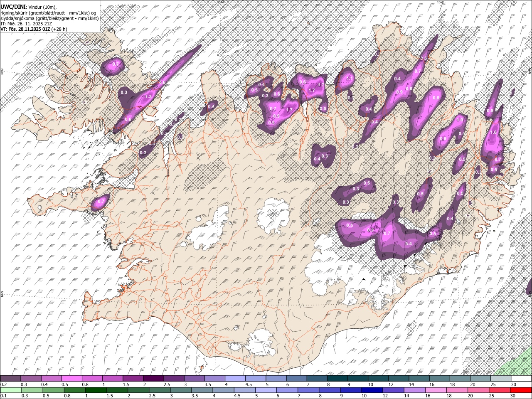Click the 12 label on the lower scale
Viewport: 532px width, 399px height.
tap(385, 396)
